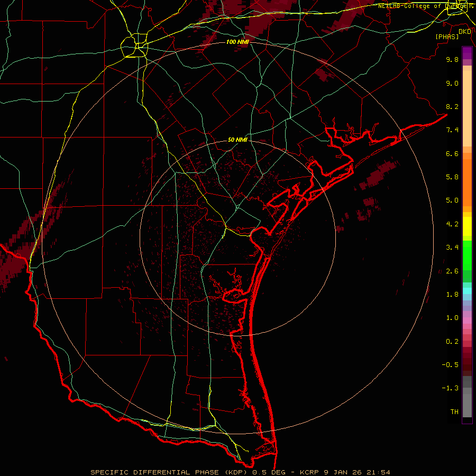Click the [PHAS] unit label above color scale
This screenshot has height=476, width=476.
(447, 36)
